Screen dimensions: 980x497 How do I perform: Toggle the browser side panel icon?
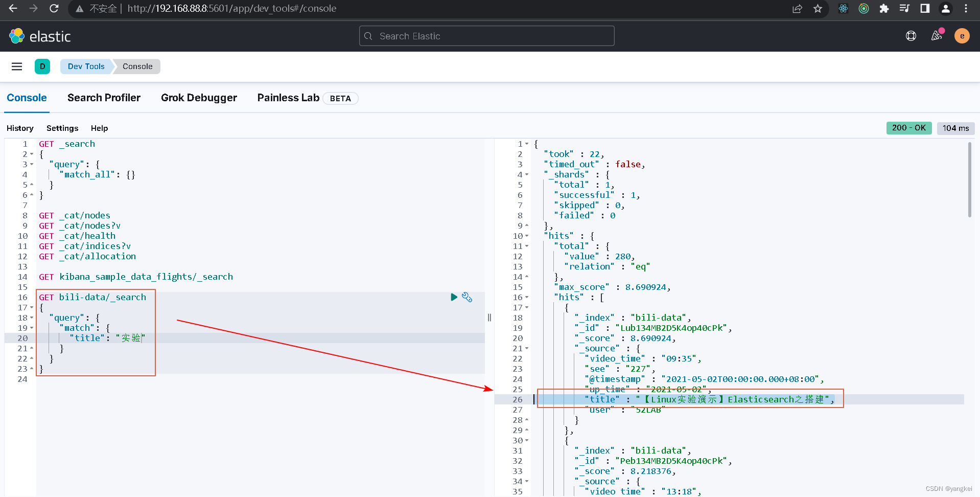pyautogui.click(x=925, y=9)
